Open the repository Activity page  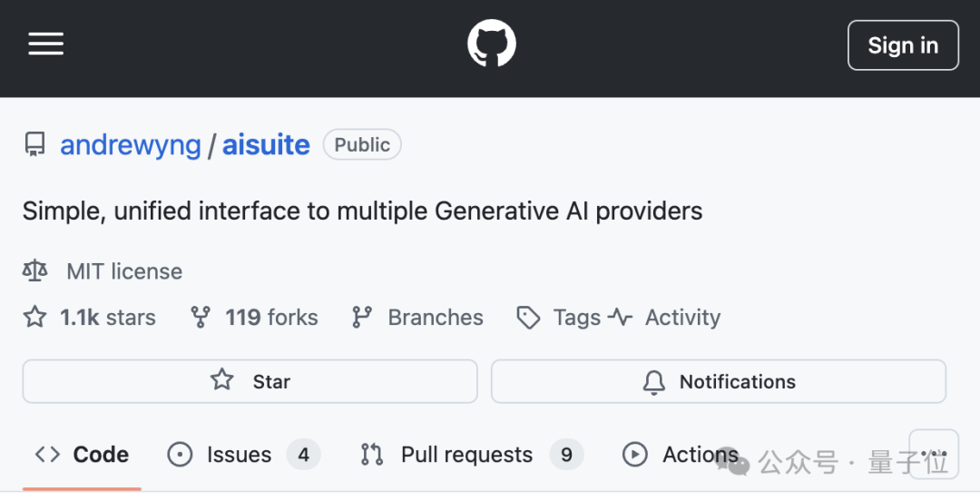pyautogui.click(x=681, y=318)
